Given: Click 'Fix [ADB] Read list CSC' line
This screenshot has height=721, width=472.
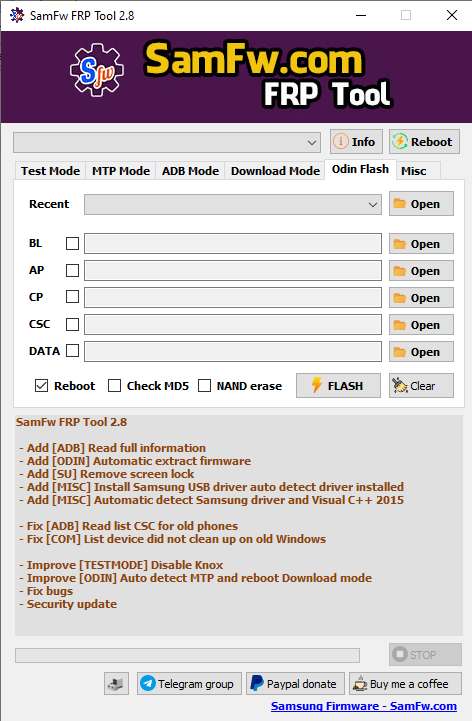Looking at the screenshot, I should coord(128,526).
